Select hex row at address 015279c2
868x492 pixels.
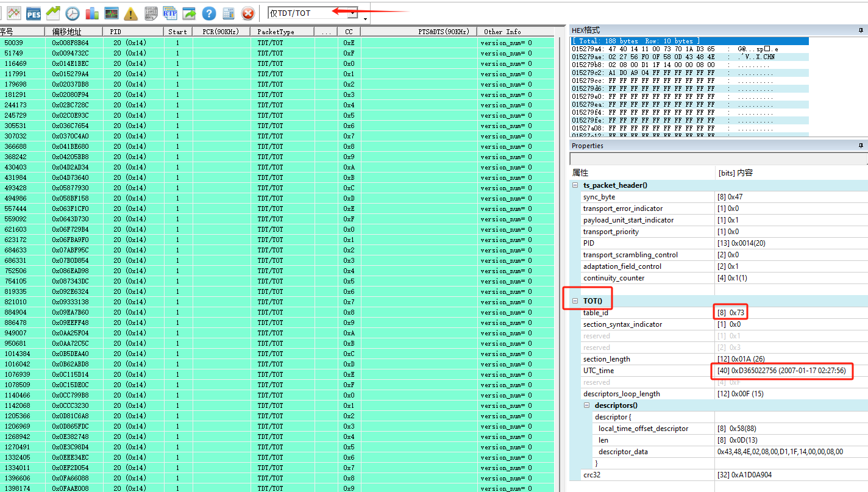click(690, 73)
